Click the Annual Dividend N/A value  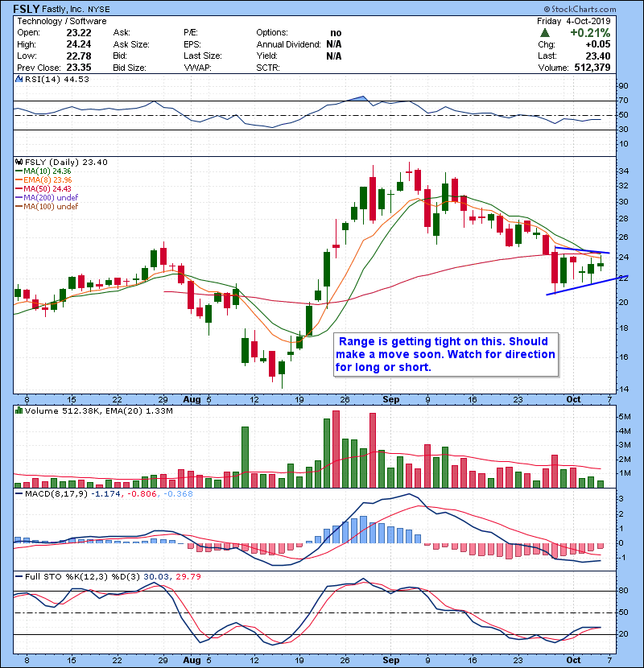(x=334, y=44)
